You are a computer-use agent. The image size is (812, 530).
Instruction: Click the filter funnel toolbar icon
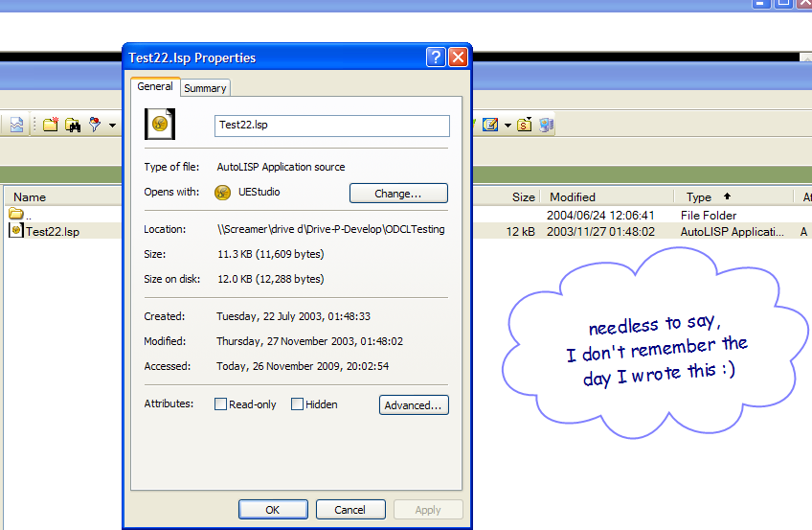pyautogui.click(x=95, y=125)
